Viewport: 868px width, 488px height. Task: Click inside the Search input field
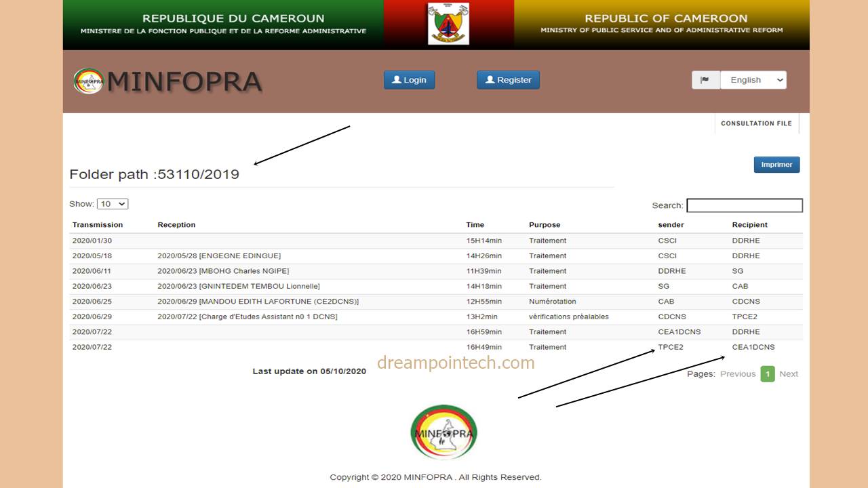[744, 205]
